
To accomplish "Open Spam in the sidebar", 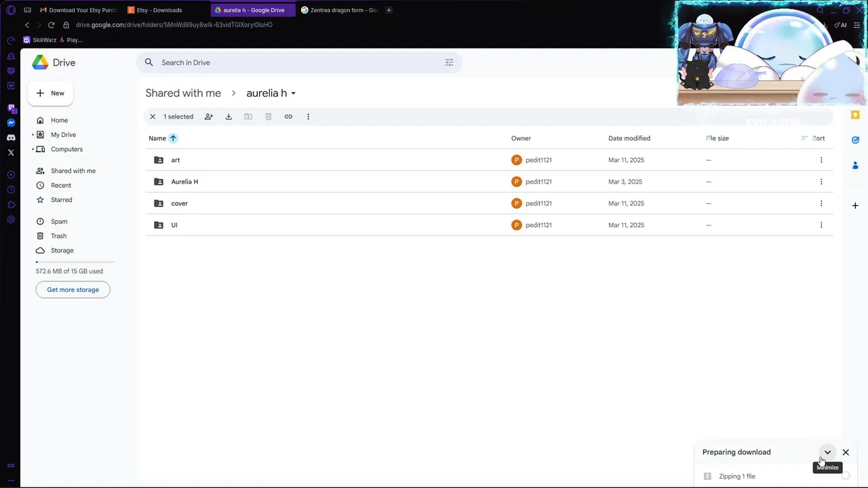I will pos(59,222).
